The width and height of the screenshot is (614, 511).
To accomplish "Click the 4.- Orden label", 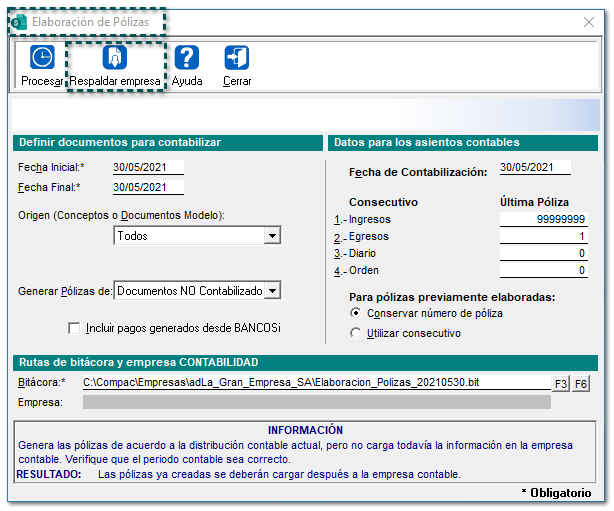I will 356,271.
